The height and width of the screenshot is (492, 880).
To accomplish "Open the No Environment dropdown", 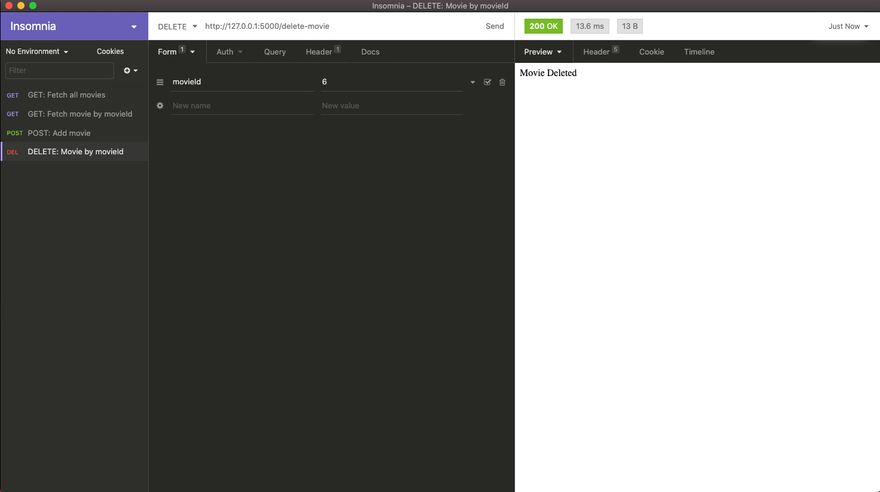I will point(36,51).
